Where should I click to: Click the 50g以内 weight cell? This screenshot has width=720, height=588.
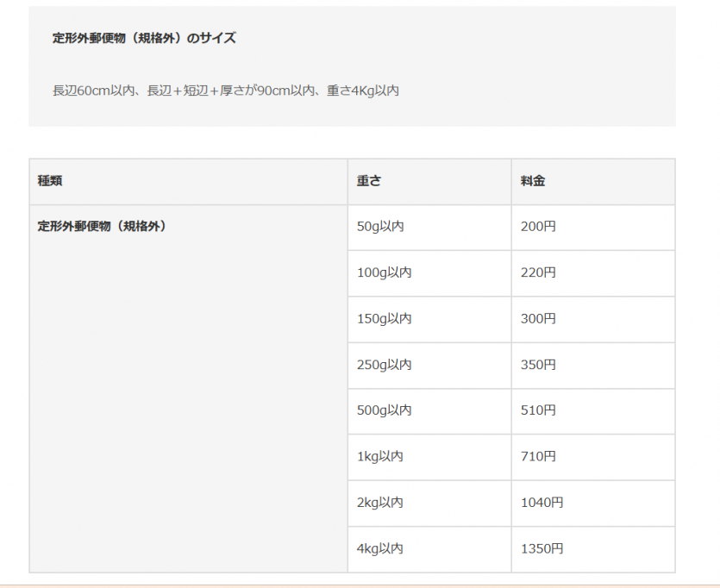(380, 227)
